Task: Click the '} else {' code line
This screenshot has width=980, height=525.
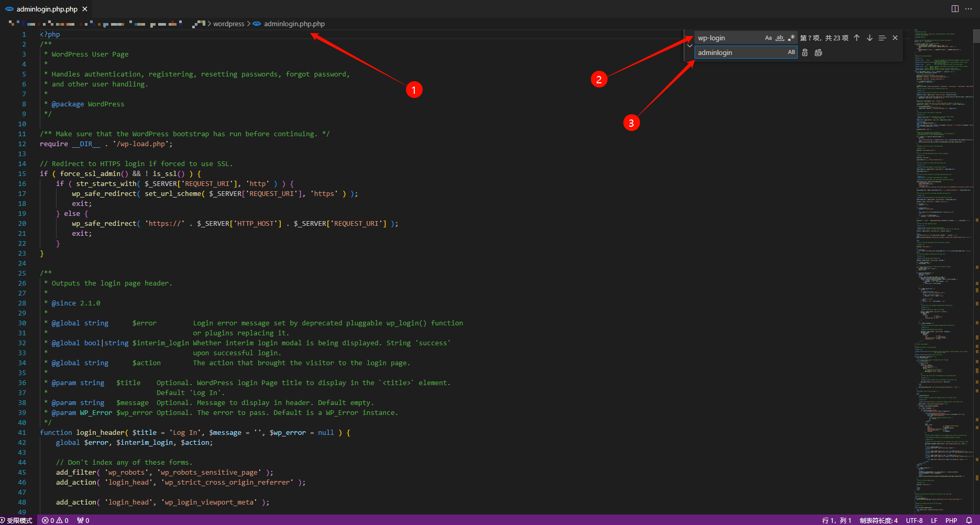Action: click(72, 214)
